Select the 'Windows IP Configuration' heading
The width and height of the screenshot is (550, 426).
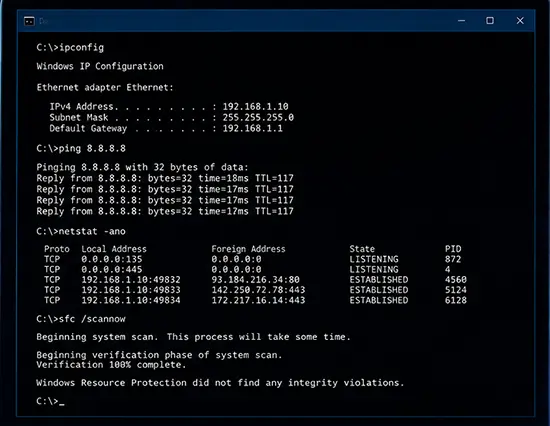100,66
